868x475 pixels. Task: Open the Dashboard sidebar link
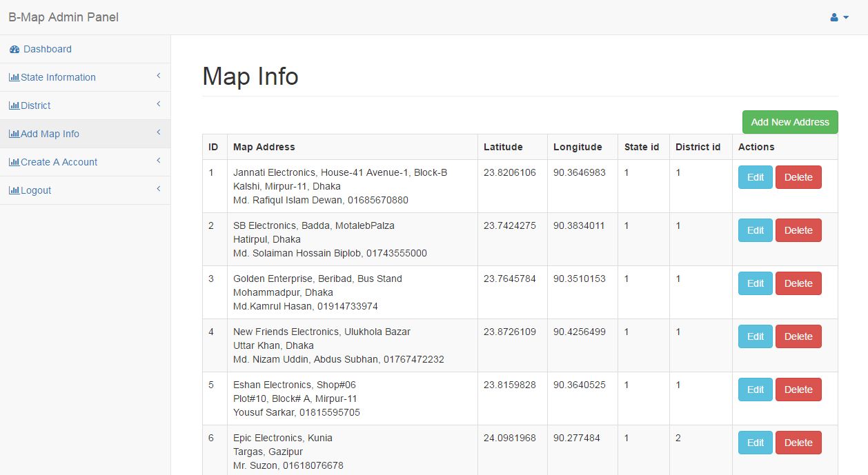coord(85,49)
